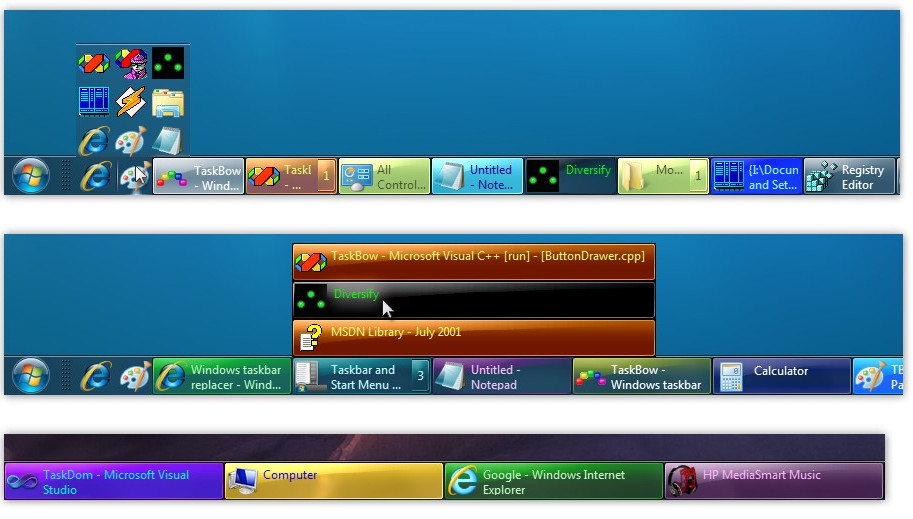Image resolution: width=913 pixels, height=519 pixels.
Task: Select the folder with printer icon in the popup
Action: (168, 103)
